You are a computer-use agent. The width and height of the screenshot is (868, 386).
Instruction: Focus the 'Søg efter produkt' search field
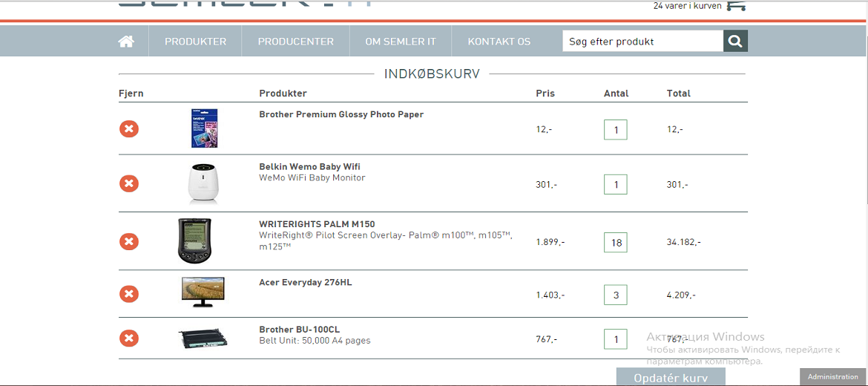pos(642,41)
